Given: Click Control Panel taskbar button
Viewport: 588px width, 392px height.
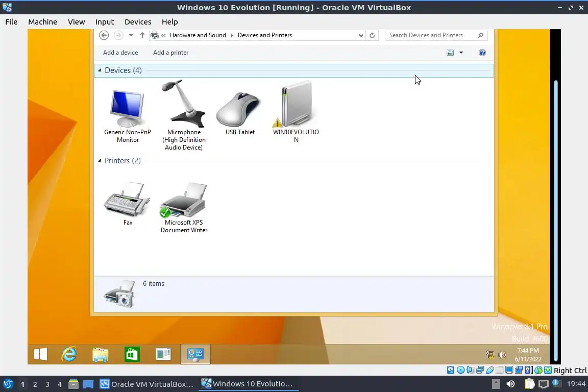Looking at the screenshot, I should (195, 354).
